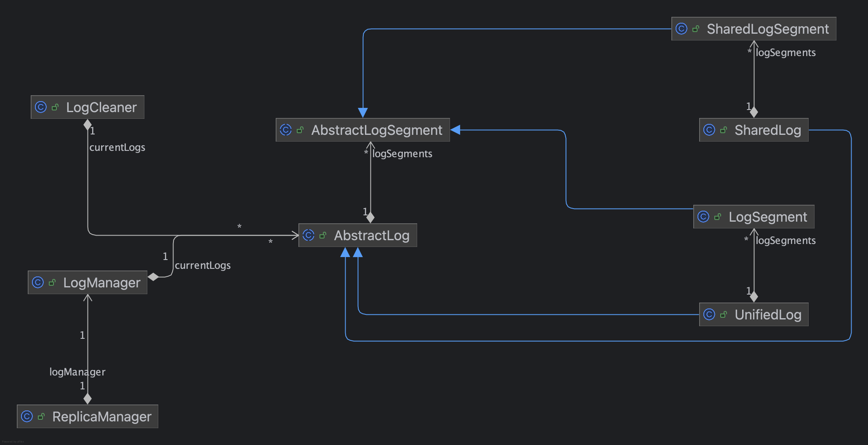This screenshot has height=445, width=868.
Task: Click the composition diamond above UnifiedLog
Action: click(x=754, y=297)
